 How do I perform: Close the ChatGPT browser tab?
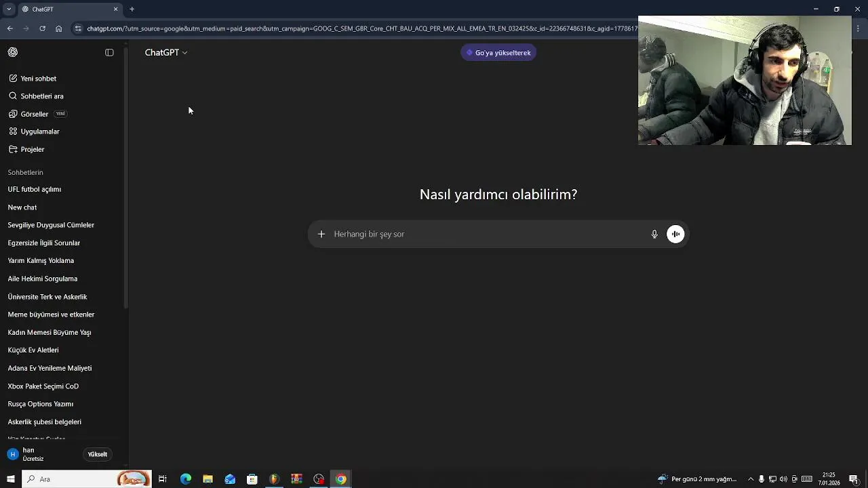[x=115, y=9]
